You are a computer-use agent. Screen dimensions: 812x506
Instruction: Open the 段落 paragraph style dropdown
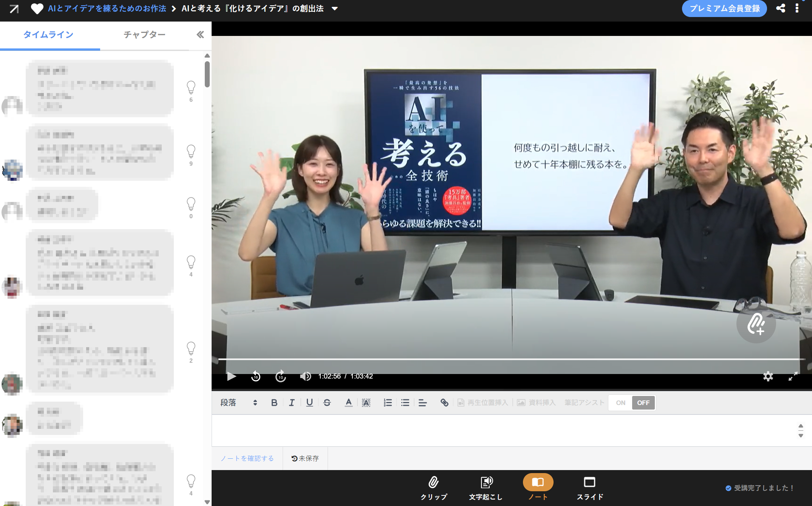239,403
